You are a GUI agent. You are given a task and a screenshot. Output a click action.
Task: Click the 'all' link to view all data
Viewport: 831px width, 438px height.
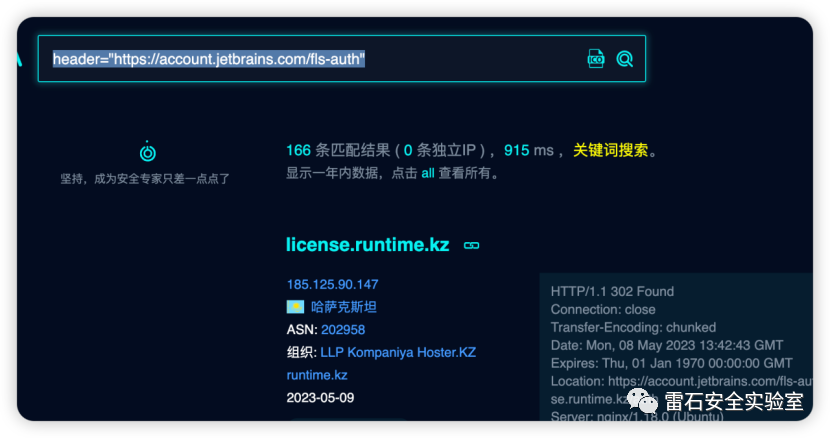[x=428, y=173]
